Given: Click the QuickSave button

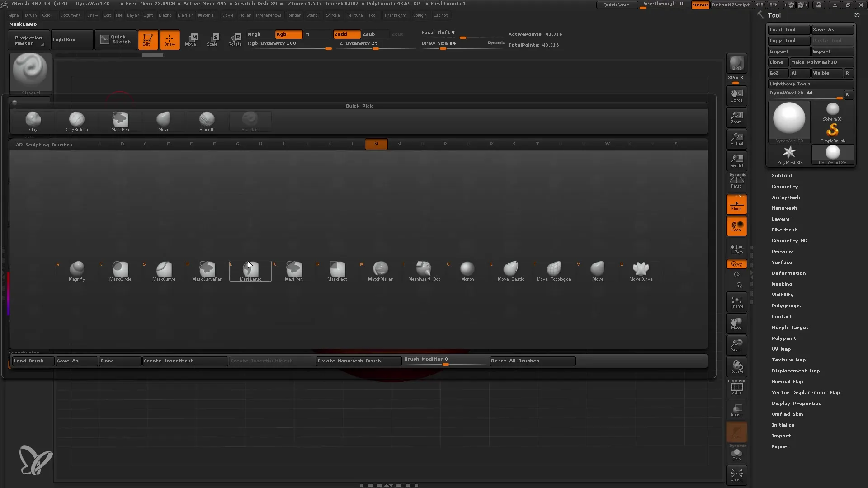Looking at the screenshot, I should [616, 5].
